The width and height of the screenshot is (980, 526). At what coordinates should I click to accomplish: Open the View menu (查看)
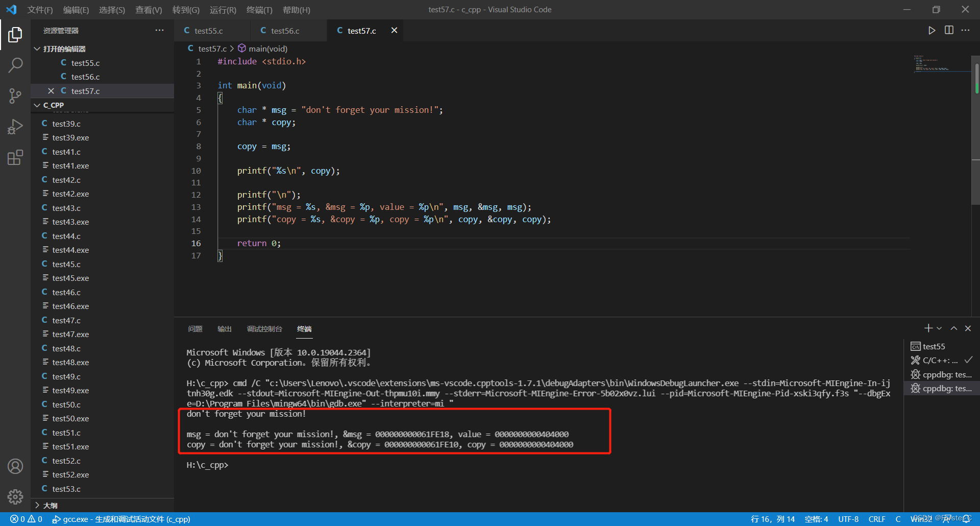tap(149, 10)
